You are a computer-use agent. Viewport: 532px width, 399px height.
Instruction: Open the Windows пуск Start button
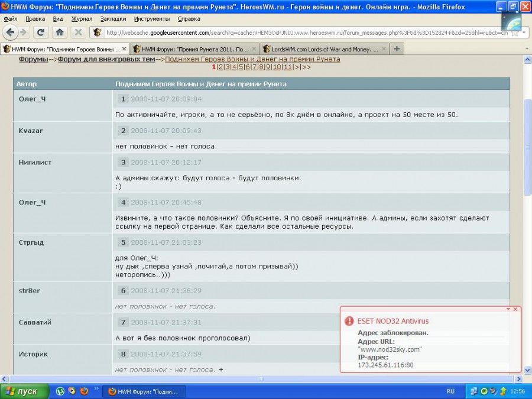[x=24, y=391]
